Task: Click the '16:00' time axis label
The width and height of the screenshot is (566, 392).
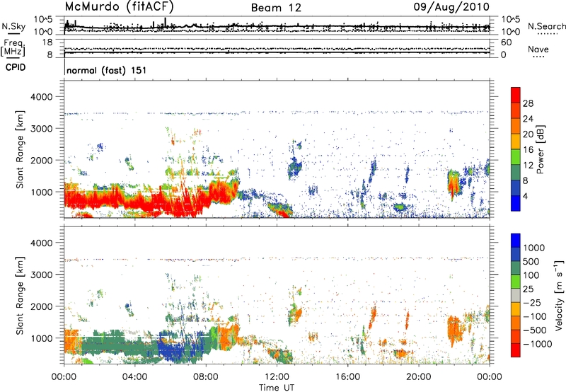Action: pos(347,377)
